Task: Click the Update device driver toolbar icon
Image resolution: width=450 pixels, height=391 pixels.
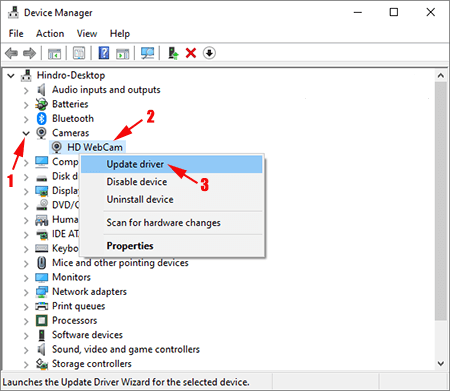Action: click(173, 53)
